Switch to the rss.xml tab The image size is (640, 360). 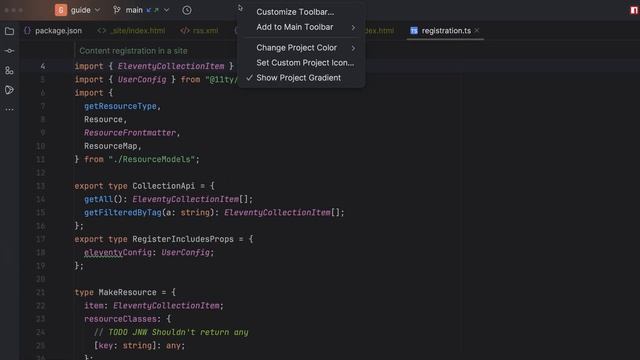200,31
